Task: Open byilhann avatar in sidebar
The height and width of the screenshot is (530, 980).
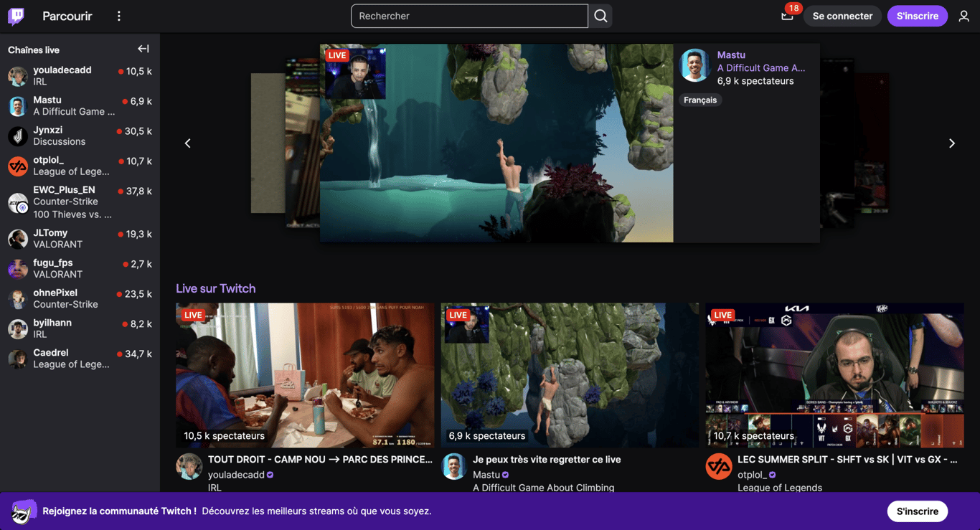Action: [18, 329]
